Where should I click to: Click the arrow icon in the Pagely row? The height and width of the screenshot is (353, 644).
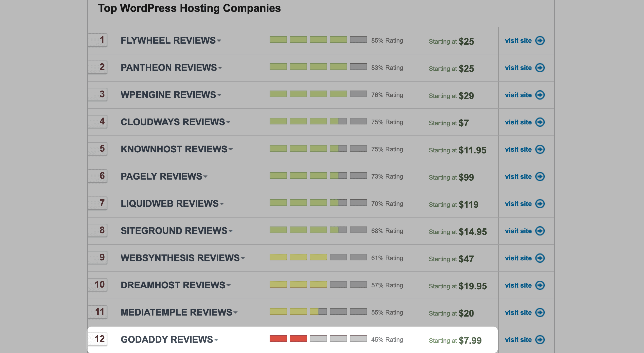(540, 176)
